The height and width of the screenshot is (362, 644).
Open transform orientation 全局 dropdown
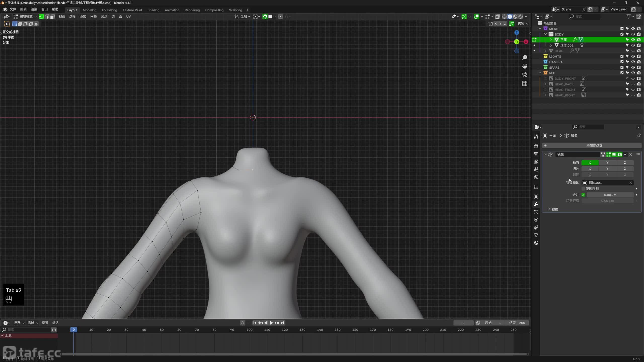[242, 17]
